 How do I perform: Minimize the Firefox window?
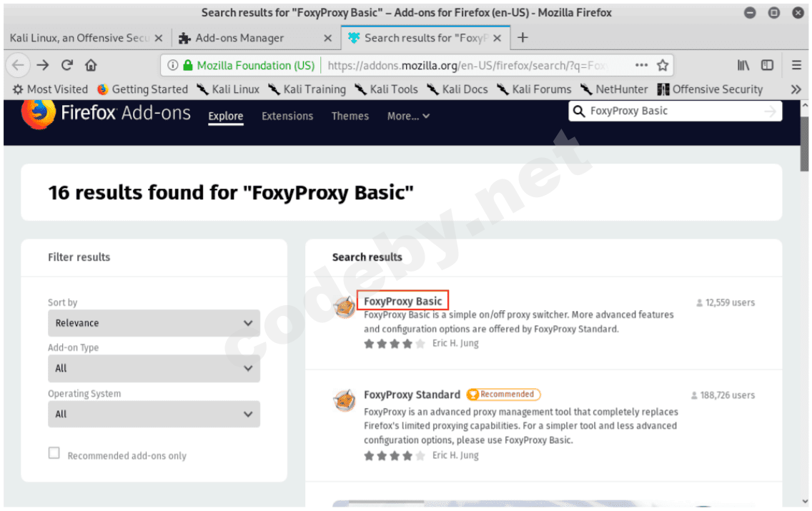750,13
